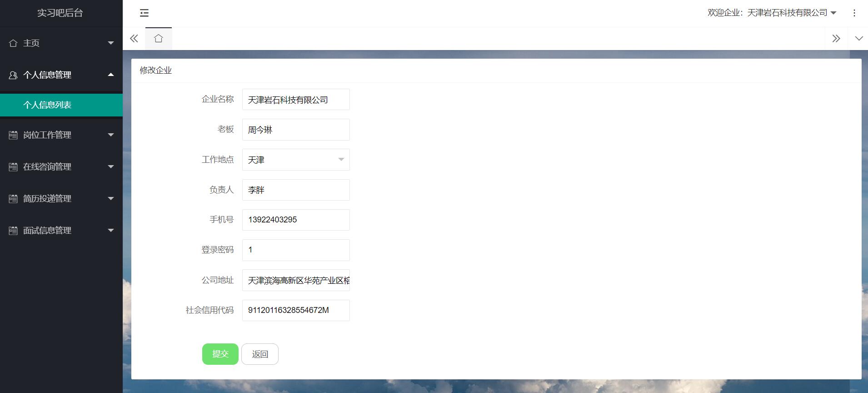Click the 公司地址 field label
Image resolution: width=868 pixels, height=393 pixels.
click(x=218, y=280)
